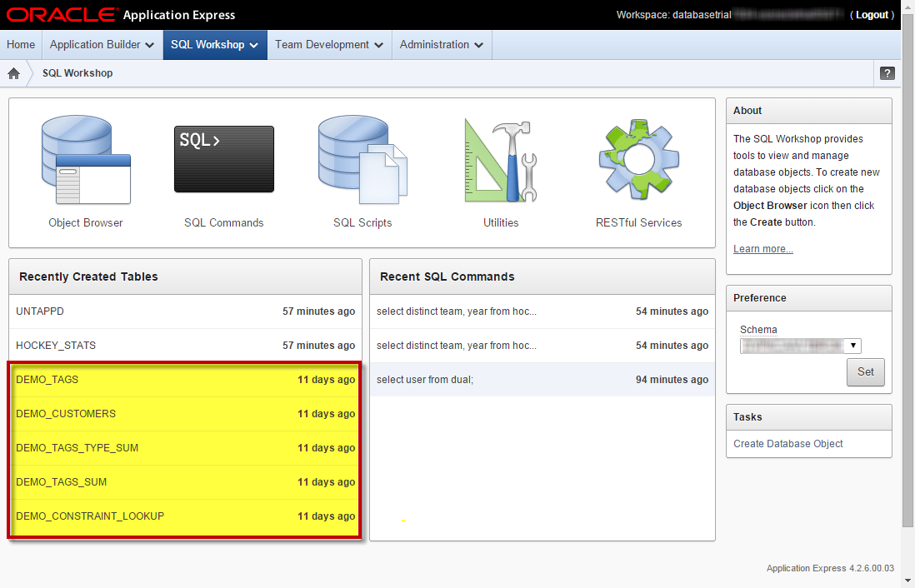The height and width of the screenshot is (588, 915).
Task: Open the SQL Scripts icon
Action: (x=362, y=159)
